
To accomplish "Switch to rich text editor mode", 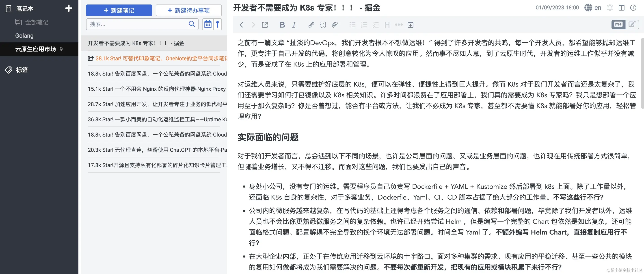I will (x=632, y=24).
